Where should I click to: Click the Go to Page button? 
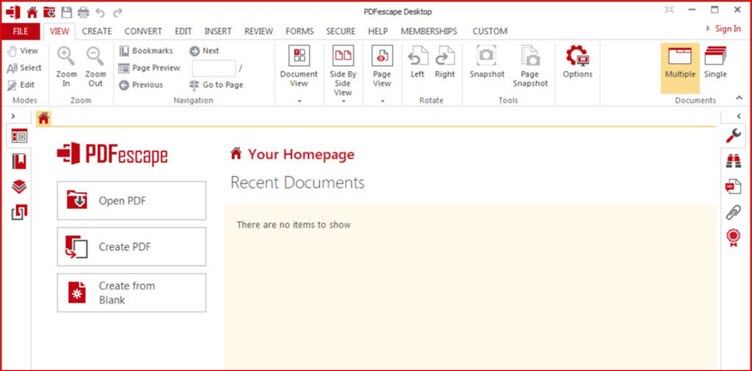tap(216, 85)
